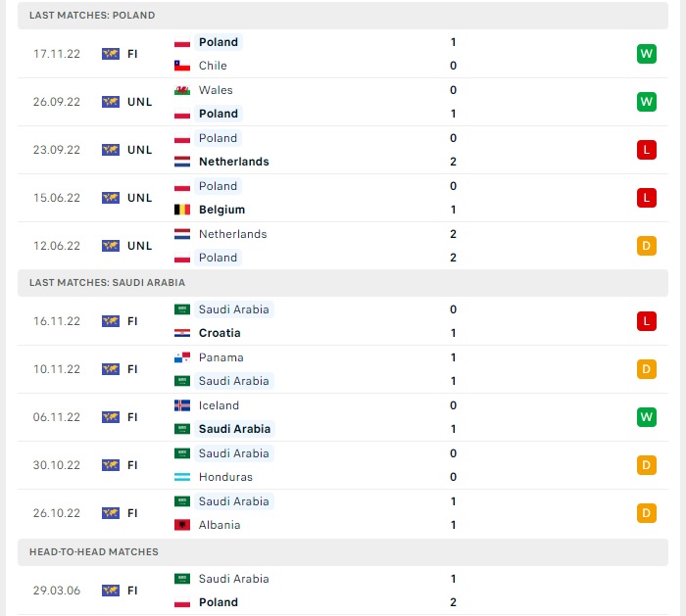Click the green W badge for Poland vs Chile
The height and width of the screenshot is (616, 686).
[x=646, y=54]
